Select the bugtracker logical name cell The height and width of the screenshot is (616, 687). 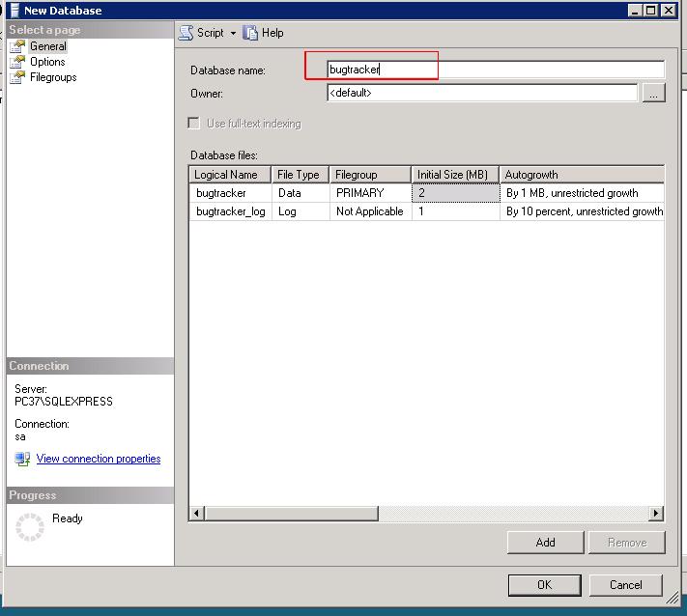point(231,193)
